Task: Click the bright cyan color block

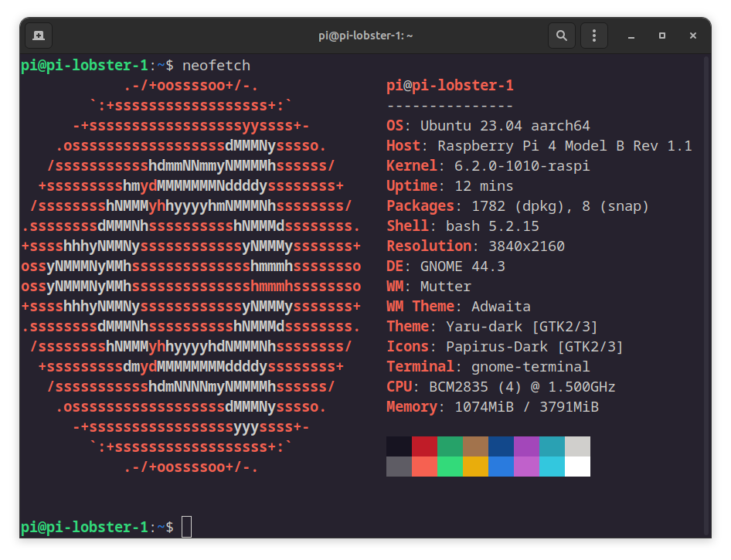Action: pyautogui.click(x=552, y=467)
